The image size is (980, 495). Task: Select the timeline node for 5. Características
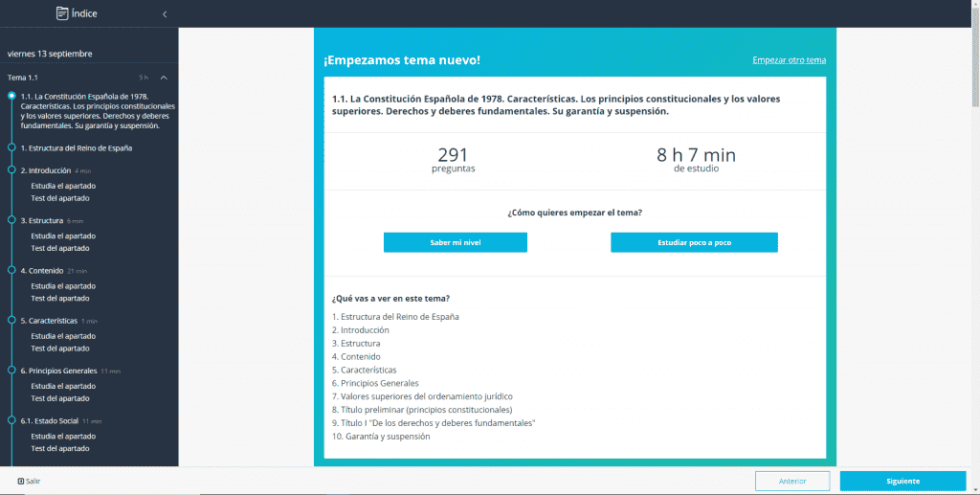click(x=11, y=320)
